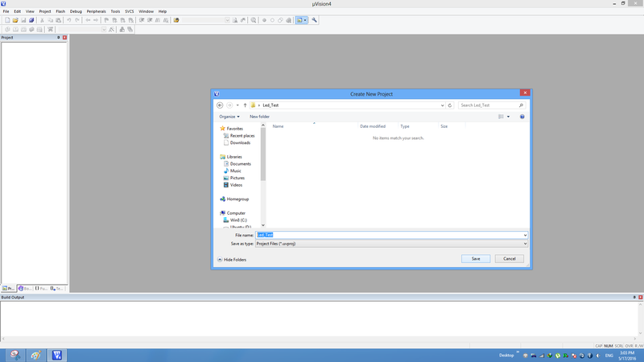Click the Save floppy disk icon

click(x=23, y=20)
